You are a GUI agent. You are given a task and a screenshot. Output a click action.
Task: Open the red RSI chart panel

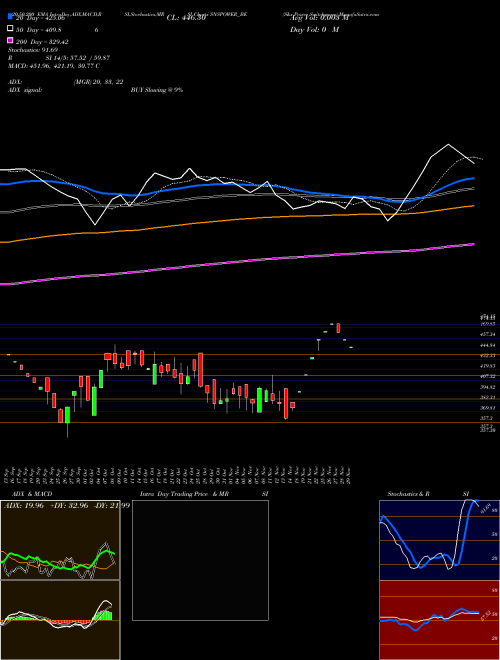point(439,620)
